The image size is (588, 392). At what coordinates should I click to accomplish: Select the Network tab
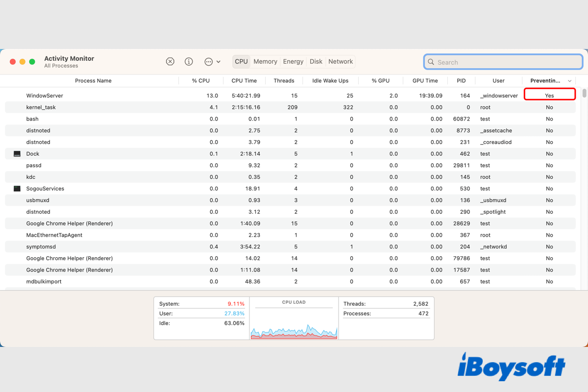(x=341, y=62)
